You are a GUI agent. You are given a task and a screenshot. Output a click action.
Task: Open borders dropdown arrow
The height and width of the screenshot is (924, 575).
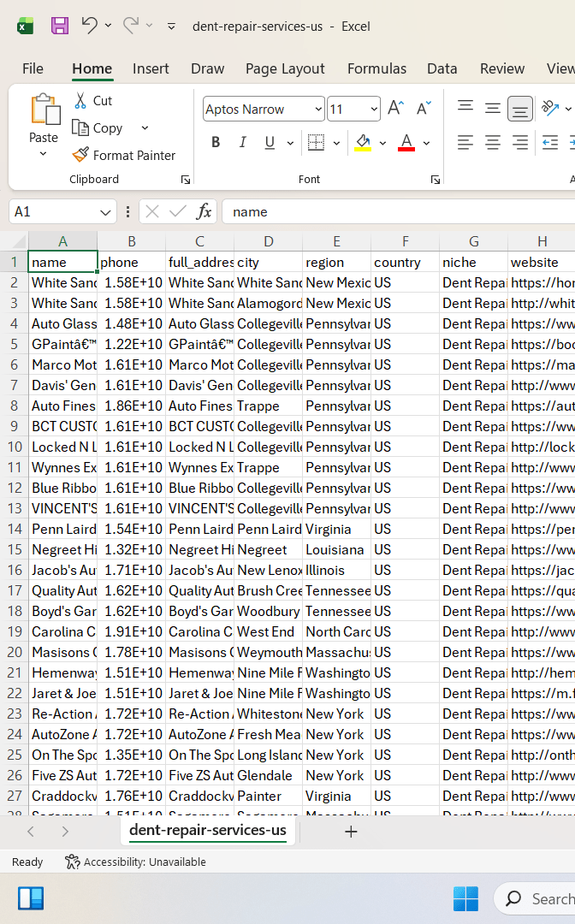pos(336,143)
